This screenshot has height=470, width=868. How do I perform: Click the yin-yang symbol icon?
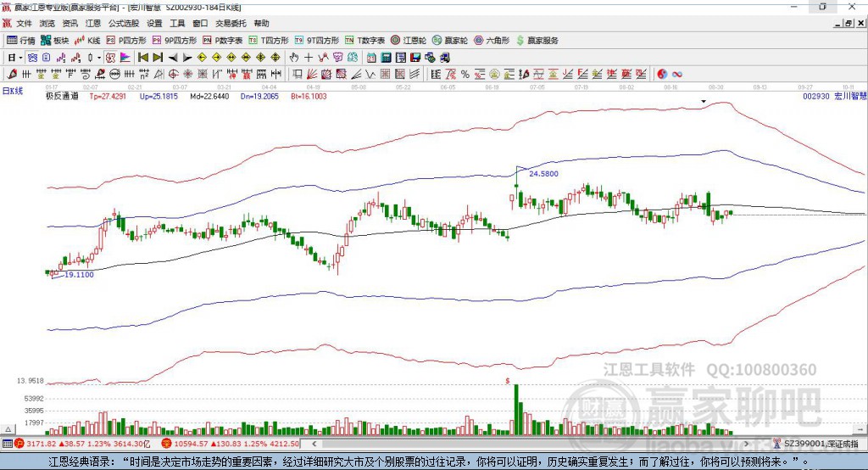coord(662,75)
